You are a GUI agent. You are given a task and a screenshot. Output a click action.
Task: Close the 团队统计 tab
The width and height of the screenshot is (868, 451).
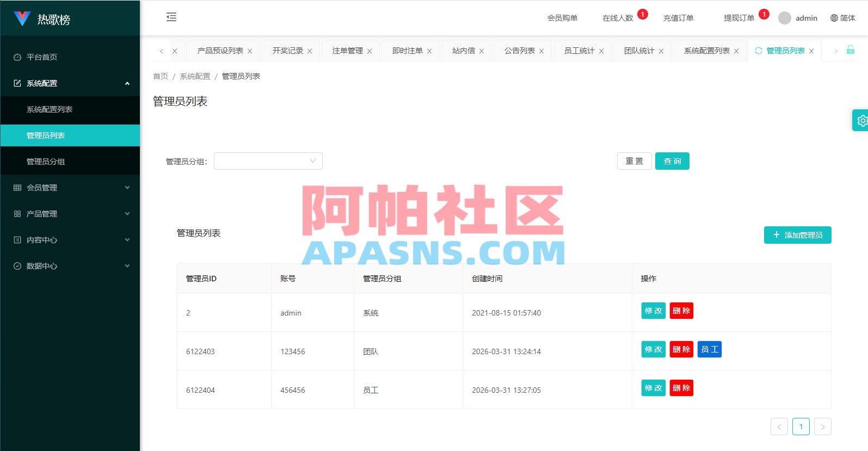point(661,51)
